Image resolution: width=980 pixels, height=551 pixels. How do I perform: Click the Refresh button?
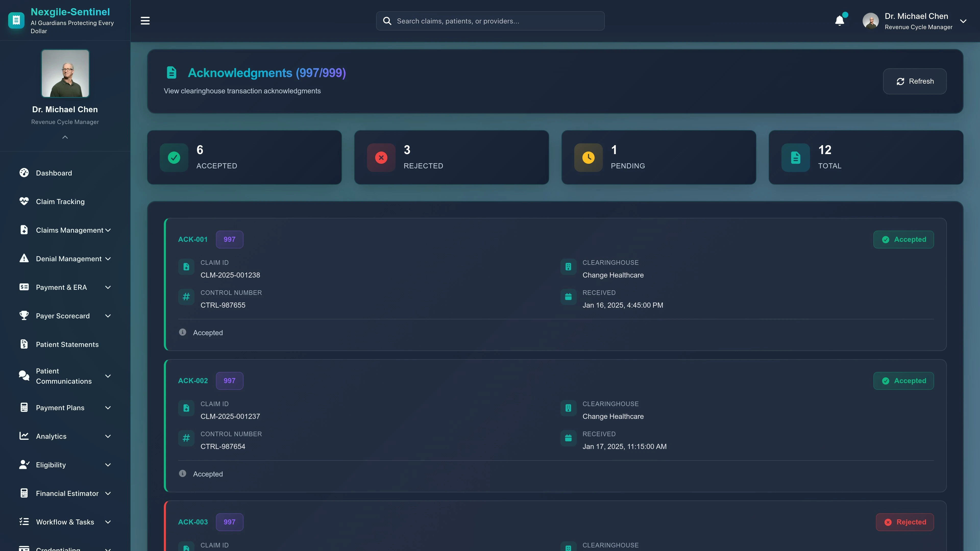click(x=915, y=81)
